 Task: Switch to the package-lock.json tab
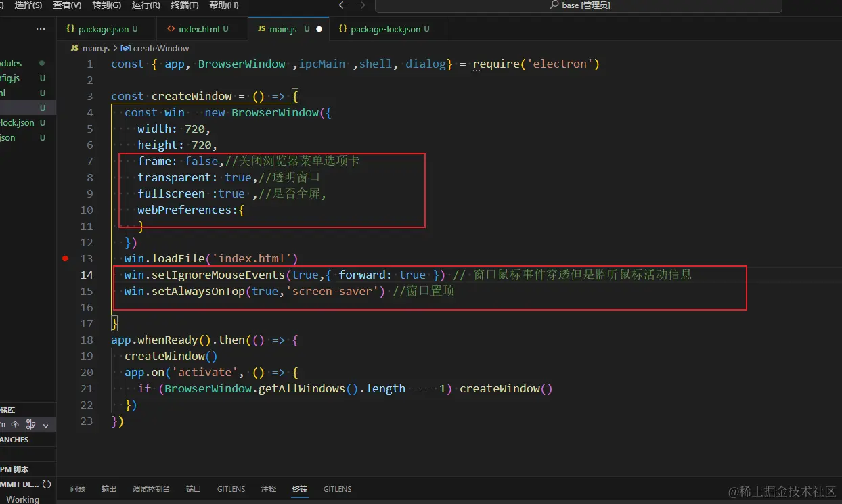(x=388, y=29)
